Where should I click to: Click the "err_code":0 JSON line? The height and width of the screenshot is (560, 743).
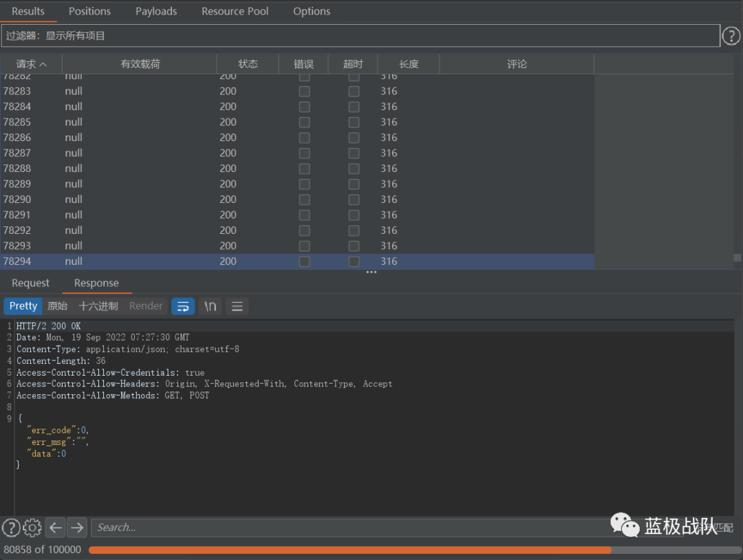pos(58,430)
